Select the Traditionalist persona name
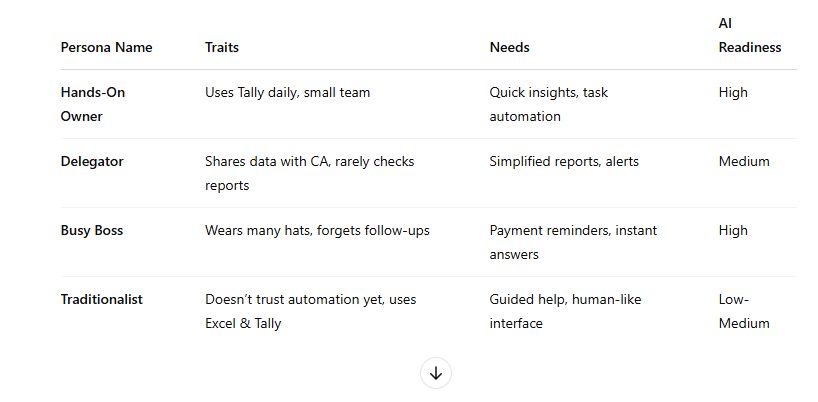The image size is (818, 402). 101,299
